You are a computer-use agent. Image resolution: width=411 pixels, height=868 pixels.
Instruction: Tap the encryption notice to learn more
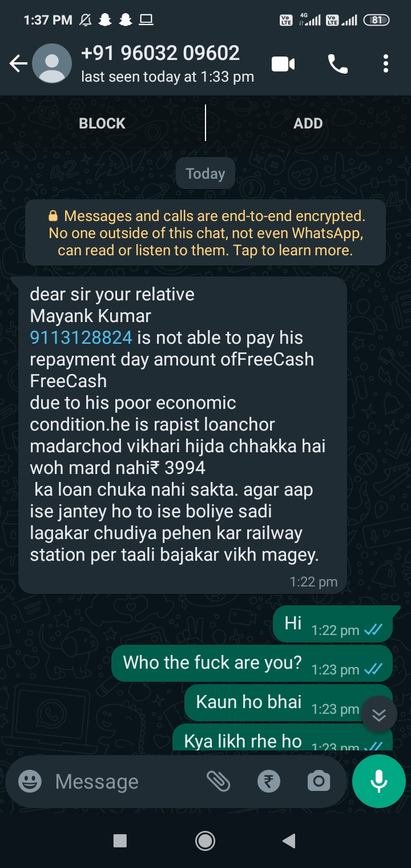205,233
